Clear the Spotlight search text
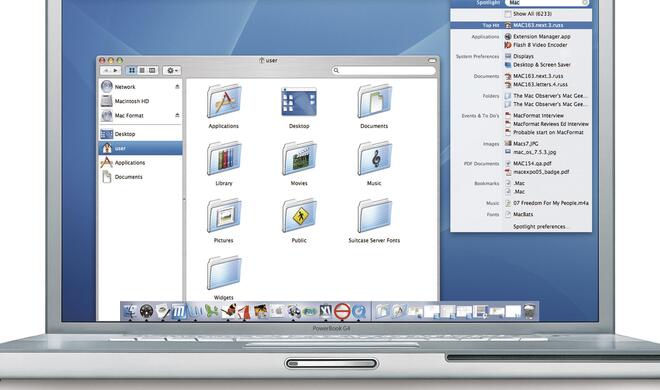The image size is (660, 390). pos(585,3)
